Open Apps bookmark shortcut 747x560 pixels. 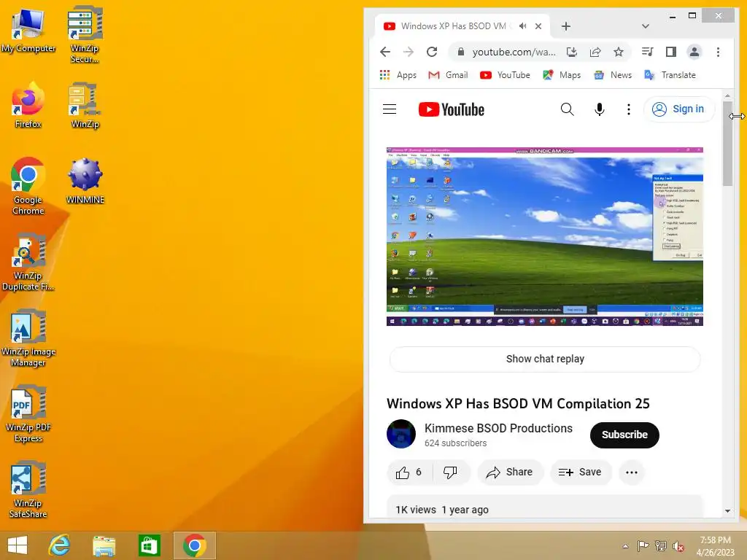(398, 75)
